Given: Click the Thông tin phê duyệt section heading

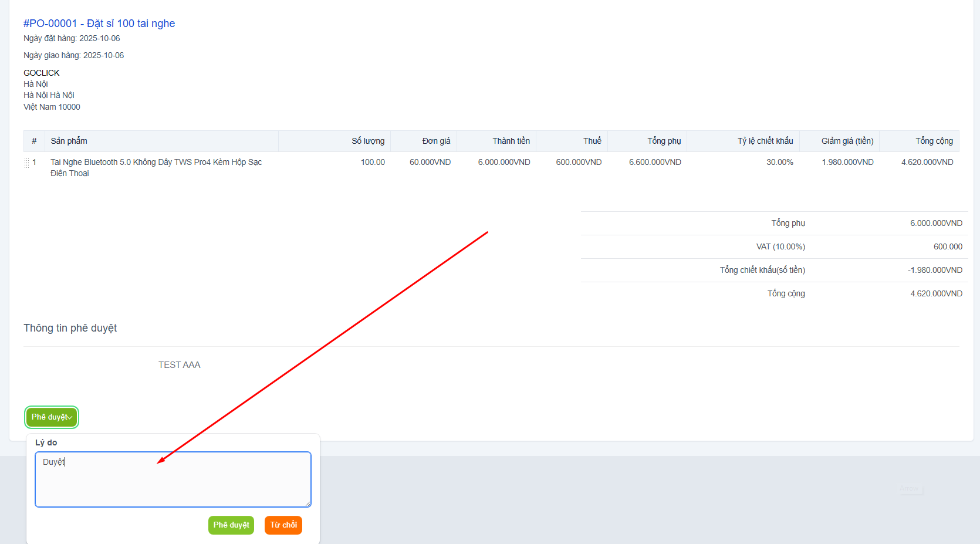Looking at the screenshot, I should point(70,328).
